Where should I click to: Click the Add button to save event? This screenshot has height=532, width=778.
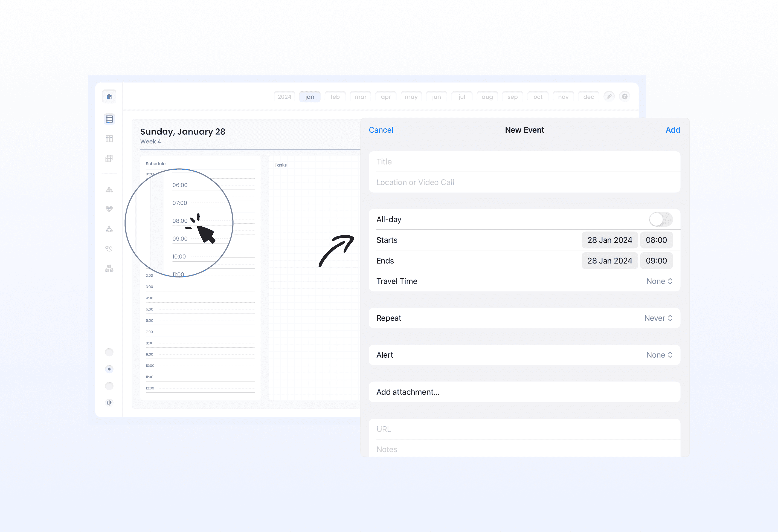pos(673,130)
